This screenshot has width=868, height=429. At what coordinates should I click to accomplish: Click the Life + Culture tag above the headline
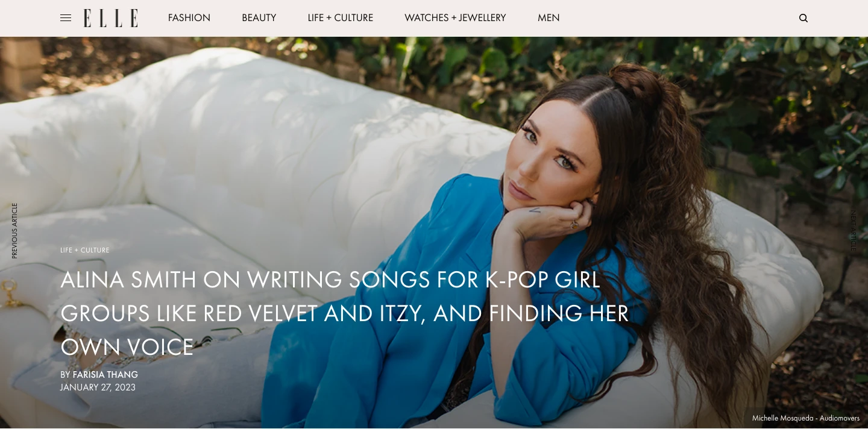point(85,250)
